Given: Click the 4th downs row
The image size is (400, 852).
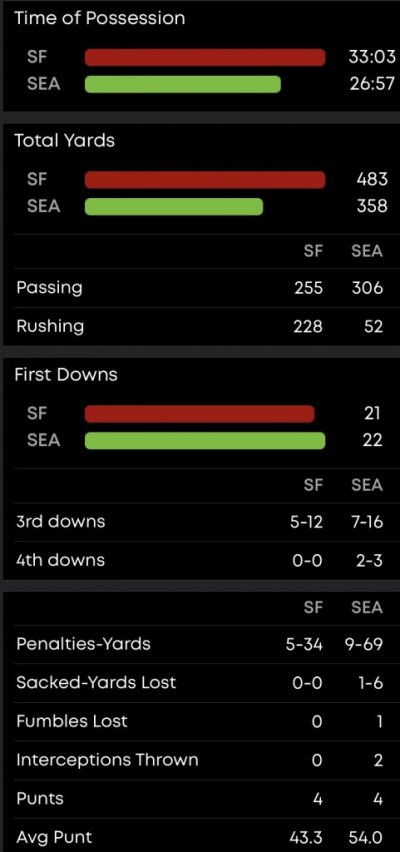Looking at the screenshot, I should 199,560.
